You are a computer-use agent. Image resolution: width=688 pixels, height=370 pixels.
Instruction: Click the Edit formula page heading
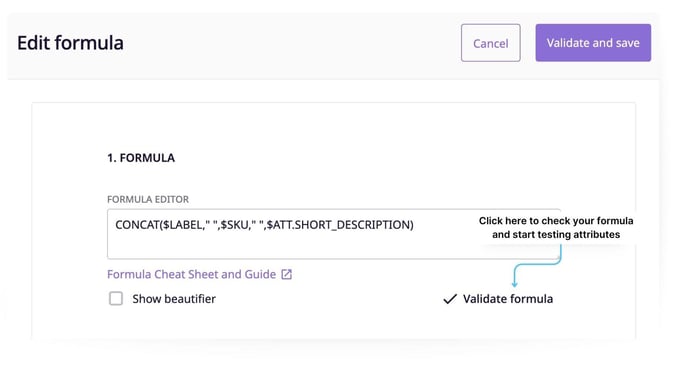[x=70, y=43]
